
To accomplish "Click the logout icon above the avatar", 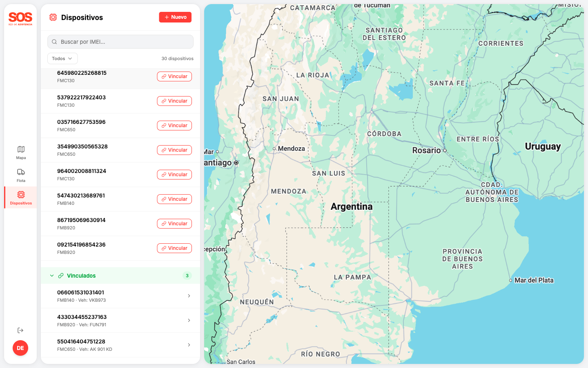I will coord(20,330).
